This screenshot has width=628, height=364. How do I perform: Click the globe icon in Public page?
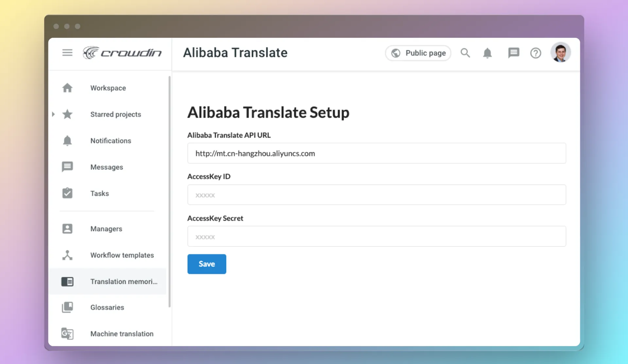396,53
